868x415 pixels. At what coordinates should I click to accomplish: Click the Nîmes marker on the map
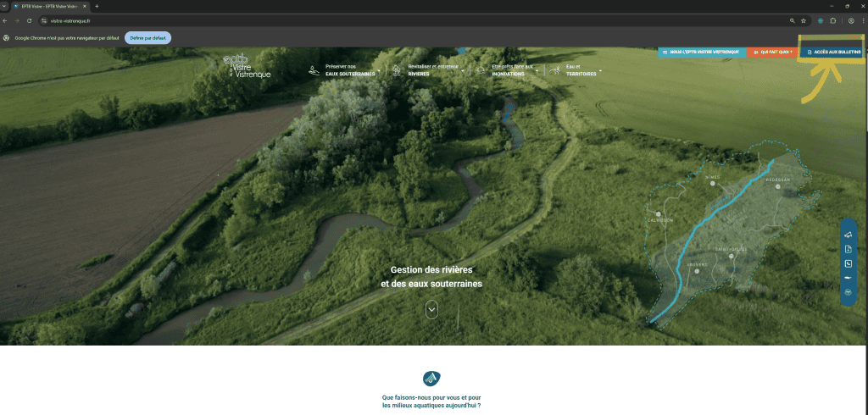[713, 182]
